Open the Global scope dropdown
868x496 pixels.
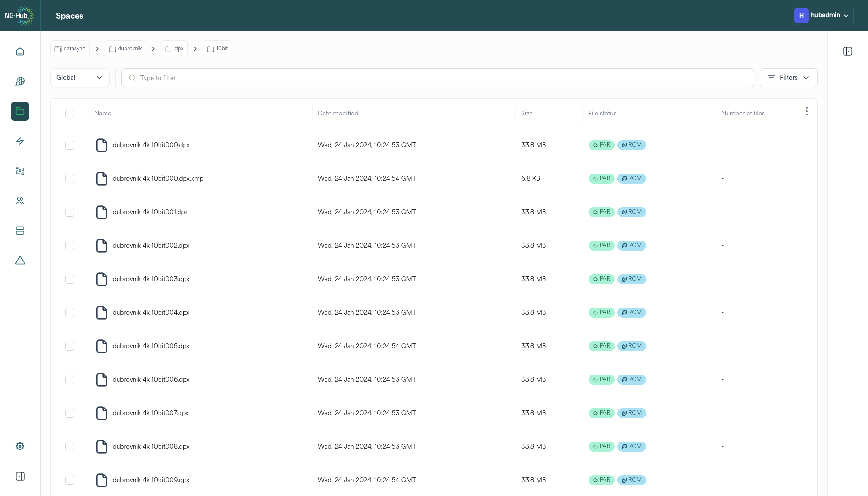pyautogui.click(x=80, y=77)
